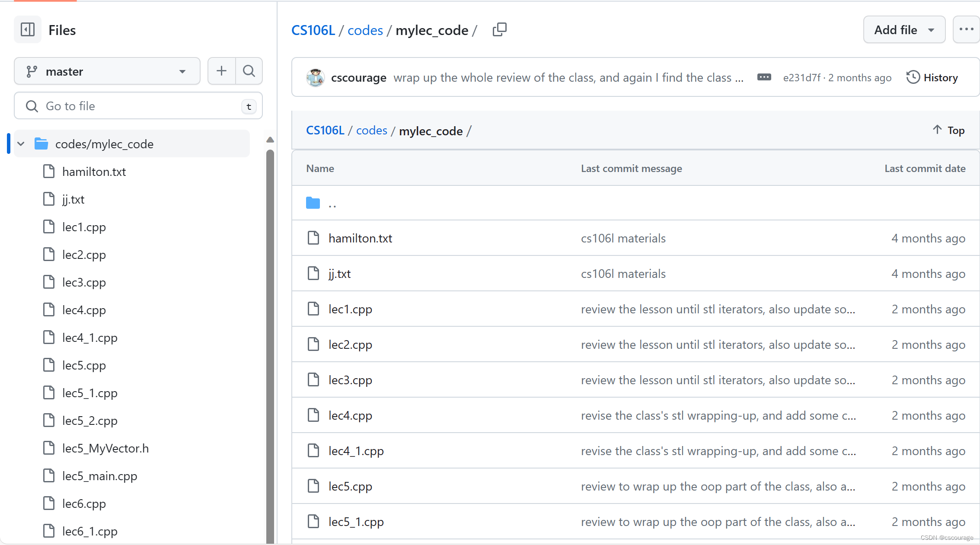
Task: Jump to Top of the page
Action: 949,130
